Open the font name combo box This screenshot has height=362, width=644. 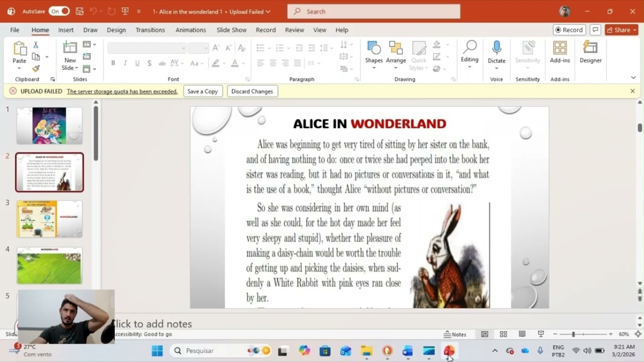tap(146, 48)
